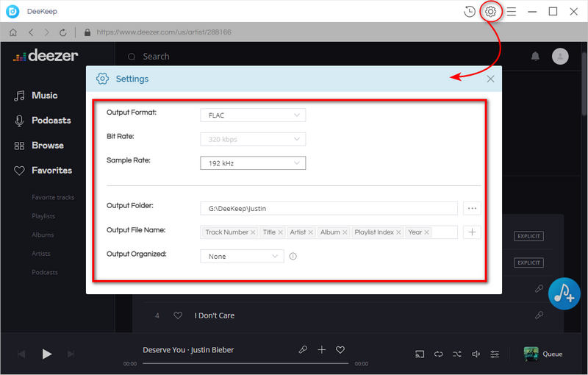Image resolution: width=588 pixels, height=375 pixels.
Task: Click the playback progress bar
Action: click(x=245, y=363)
